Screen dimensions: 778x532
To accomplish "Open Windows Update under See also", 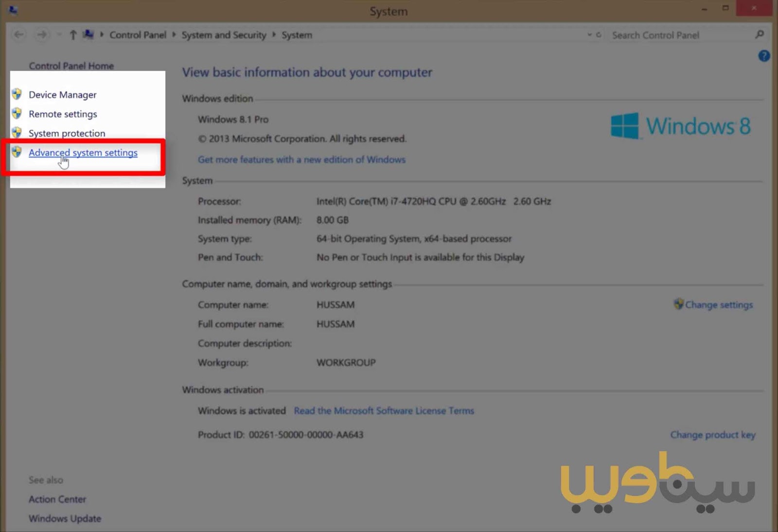I will tap(65, 518).
